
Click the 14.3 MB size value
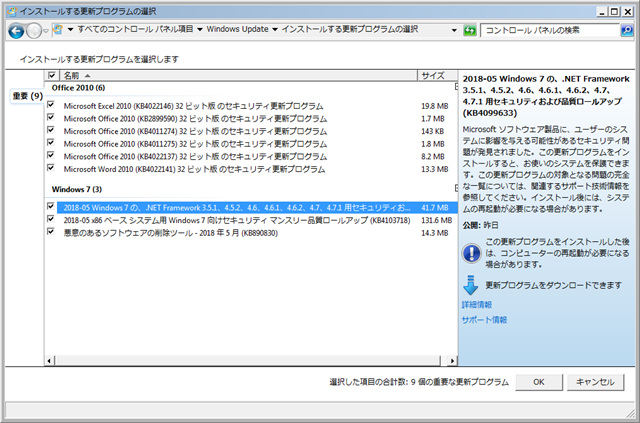[435, 233]
